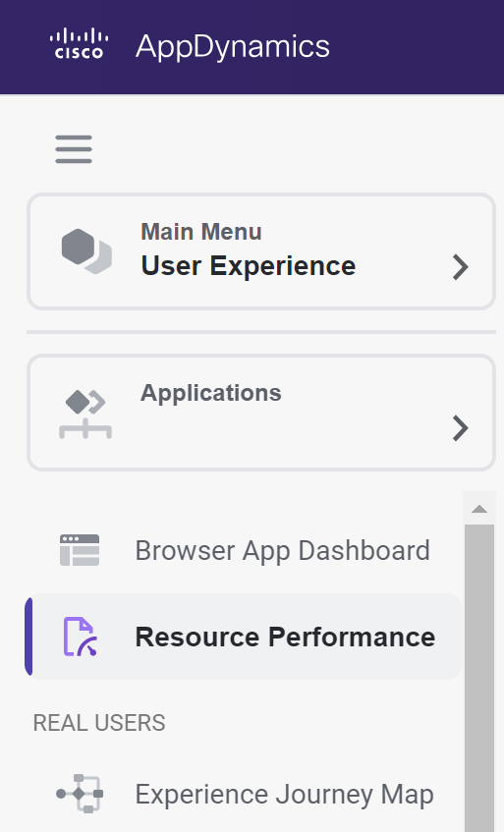Click the Cisco logo icon
Screen dimensions: 504x832
coord(79,43)
